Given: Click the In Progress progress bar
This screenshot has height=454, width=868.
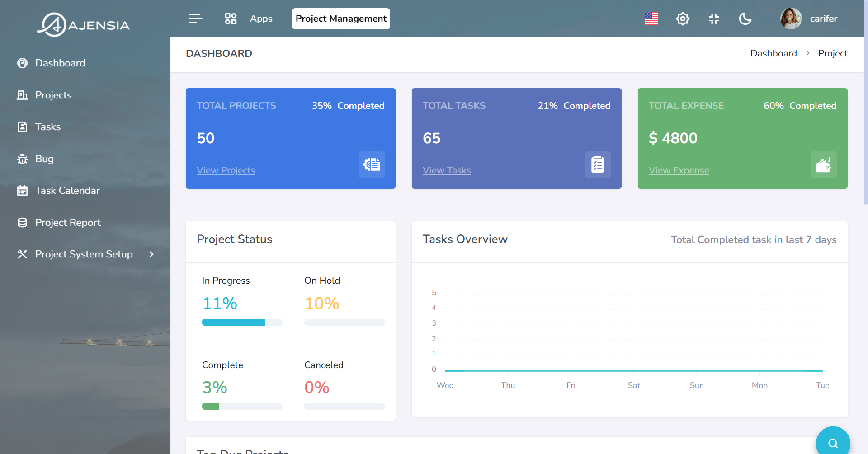Looking at the screenshot, I should pyautogui.click(x=242, y=323).
